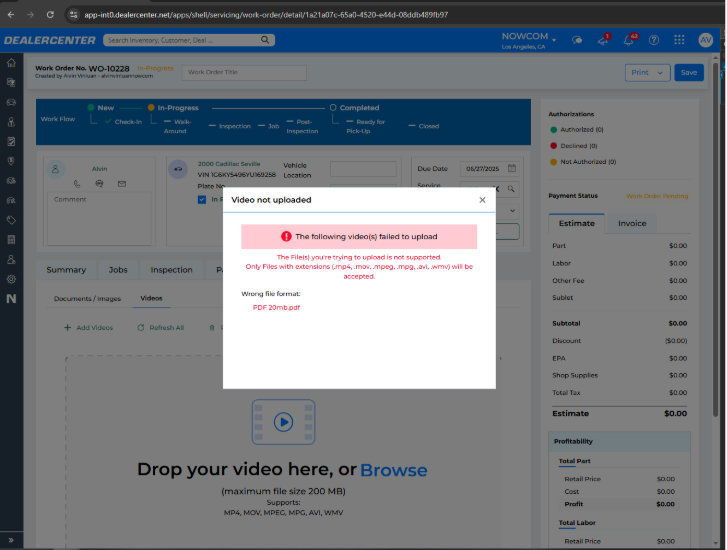Click the vehicle avatar icon
This screenshot has height=550, width=727.
178,169
